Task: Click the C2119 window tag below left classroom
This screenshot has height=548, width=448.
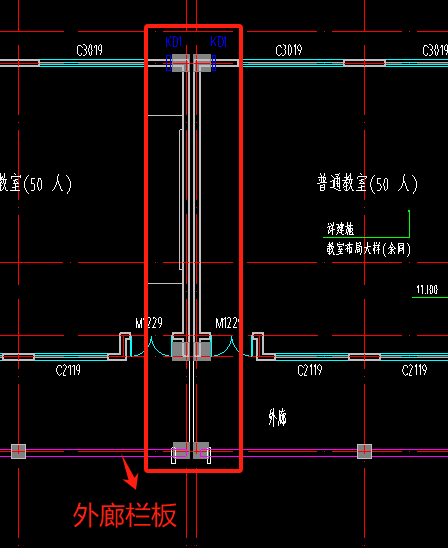Action: (68, 370)
